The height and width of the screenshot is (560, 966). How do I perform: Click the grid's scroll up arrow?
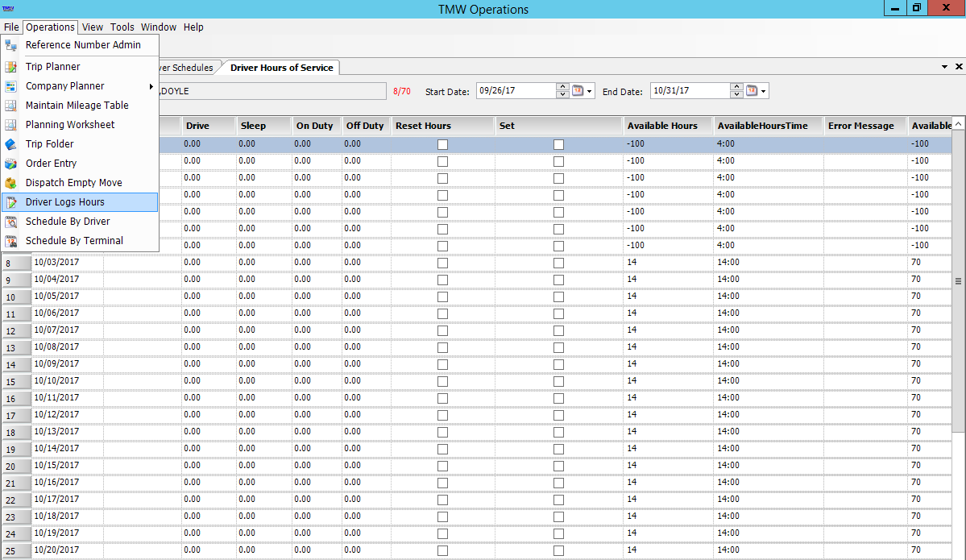point(959,123)
